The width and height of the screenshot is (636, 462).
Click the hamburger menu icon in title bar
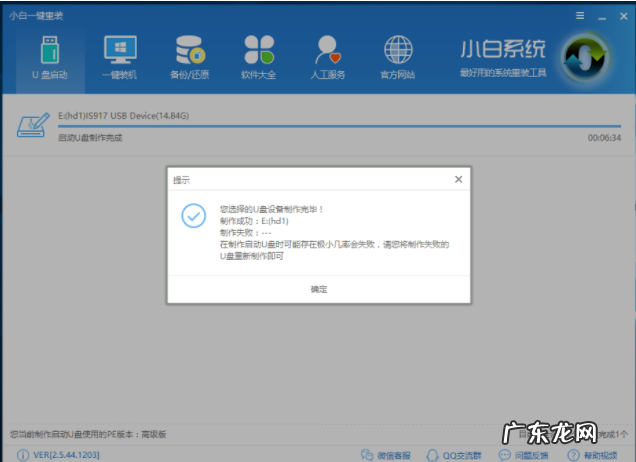click(580, 16)
